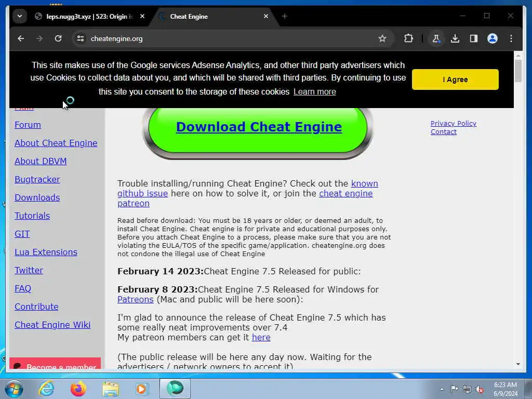532x399 pixels.
Task: Open the Learn more cookie link
Action: (x=314, y=91)
